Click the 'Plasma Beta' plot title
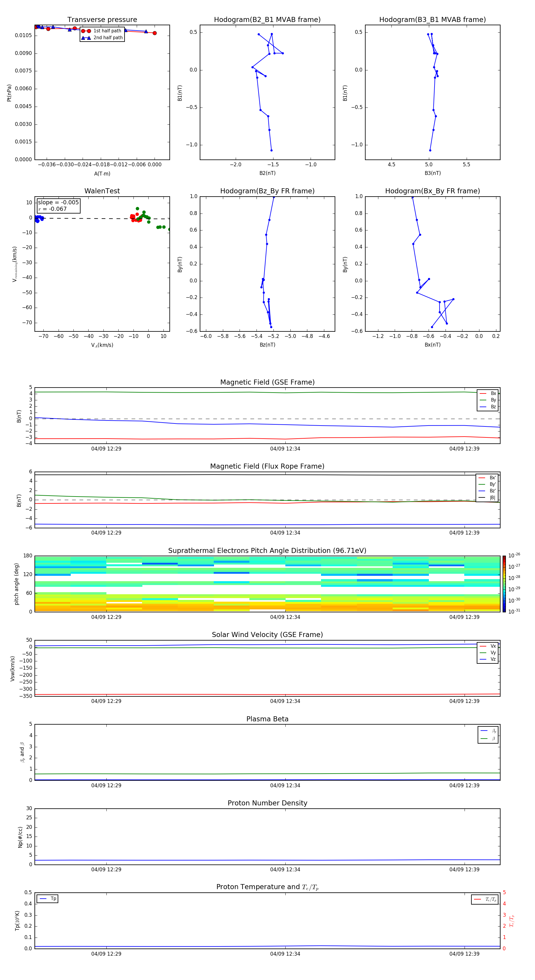The image size is (535, 980). (267, 719)
